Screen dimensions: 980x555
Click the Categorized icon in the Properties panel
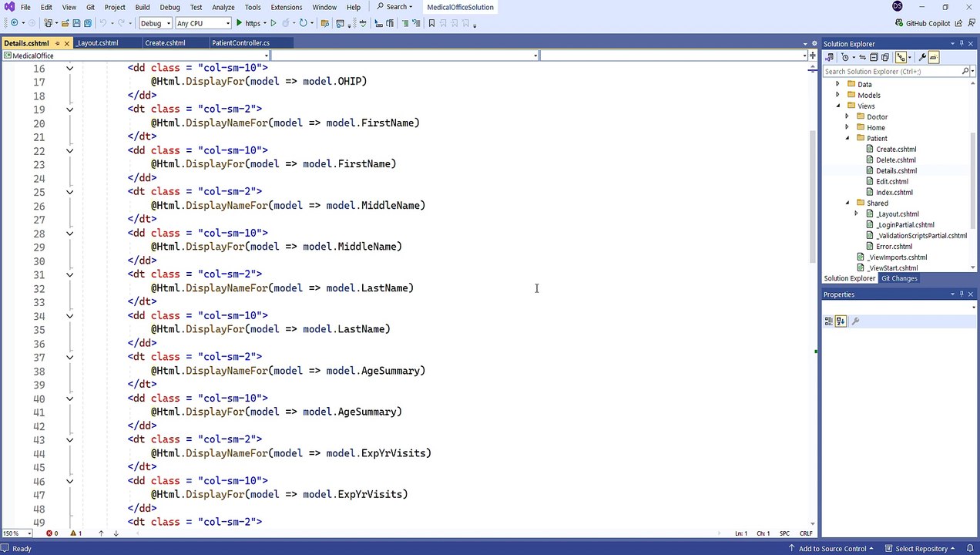click(x=829, y=321)
